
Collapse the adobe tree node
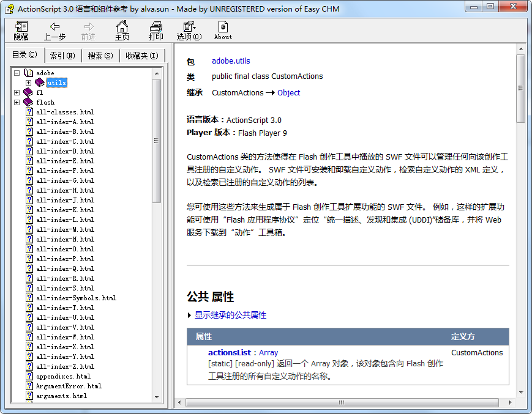click(16, 72)
